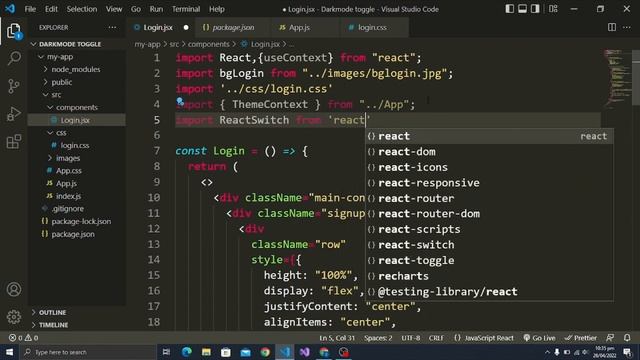Open Microsoft Edge from taskbar
The image size is (640, 360).
(187, 352)
